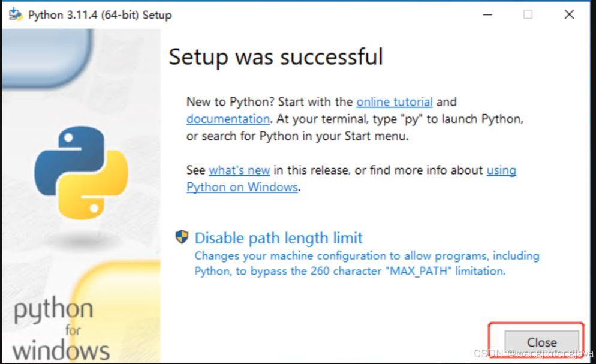Click the Close button
This screenshot has width=596, height=364.
pyautogui.click(x=541, y=342)
